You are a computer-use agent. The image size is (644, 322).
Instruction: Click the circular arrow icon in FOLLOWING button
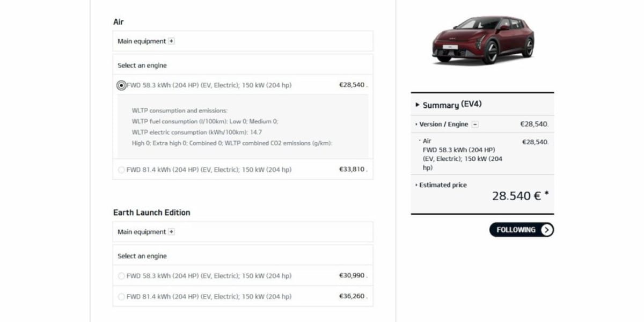548,230
